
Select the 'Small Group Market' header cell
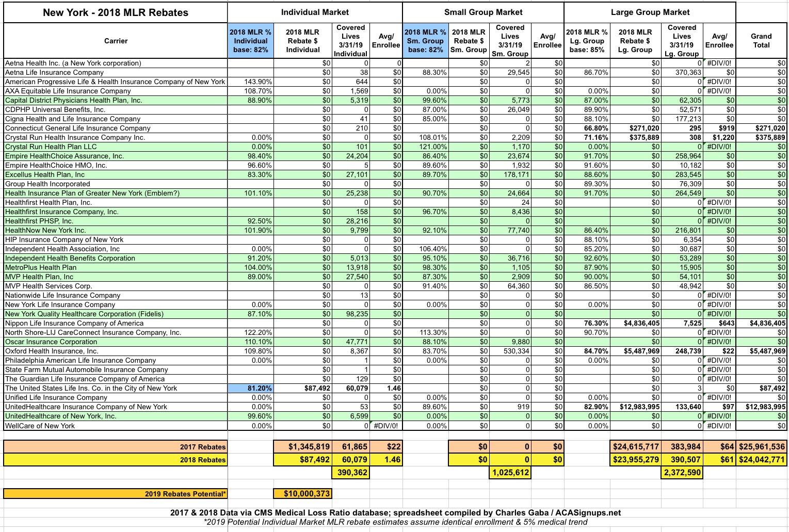483,12
